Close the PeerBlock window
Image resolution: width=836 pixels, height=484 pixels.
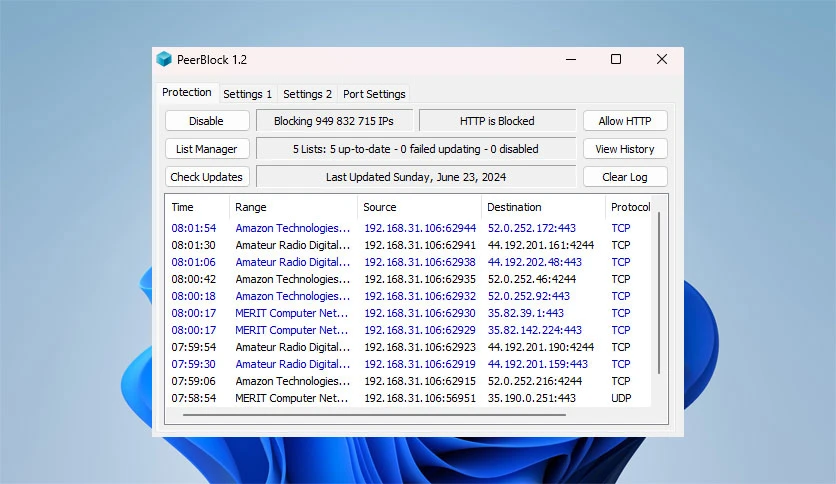pyautogui.click(x=662, y=59)
